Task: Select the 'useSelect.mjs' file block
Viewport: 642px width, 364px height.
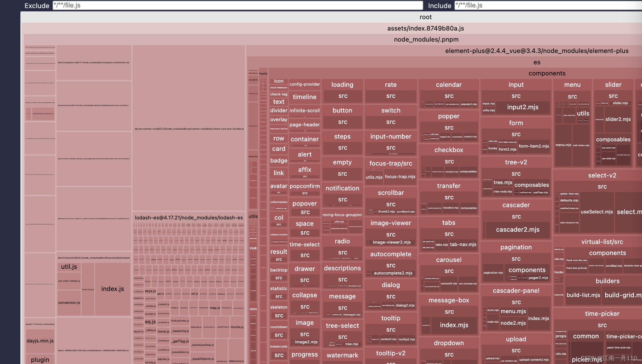Action: pyautogui.click(x=597, y=212)
